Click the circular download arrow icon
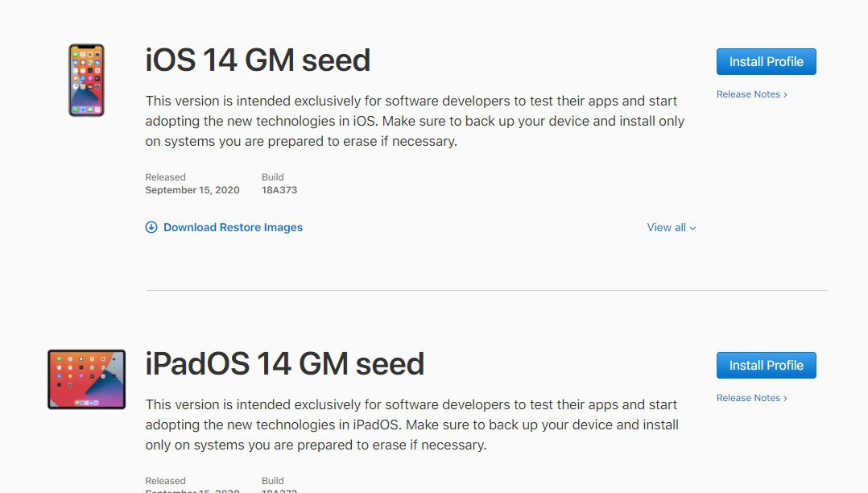Image resolution: width=868 pixels, height=493 pixels. [151, 227]
